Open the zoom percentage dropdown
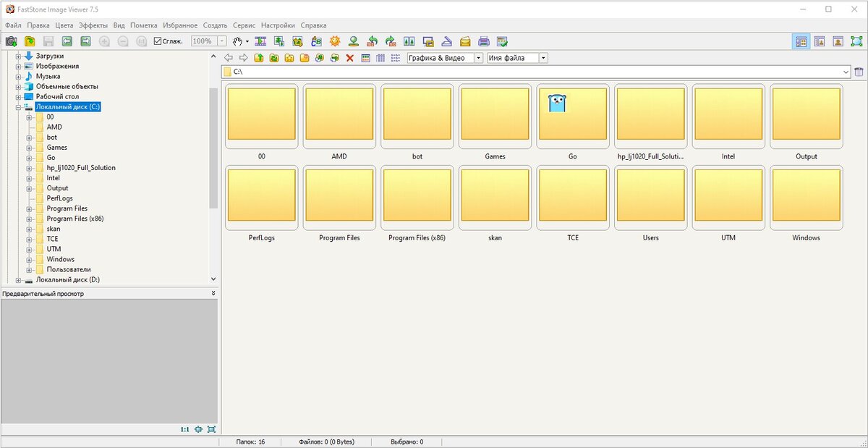Screen dimensions: 868x448 221,41
